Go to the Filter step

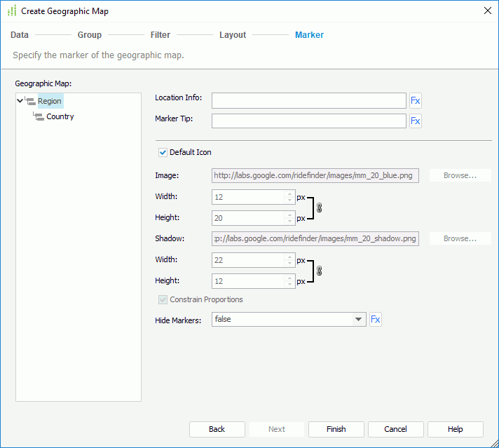(160, 35)
